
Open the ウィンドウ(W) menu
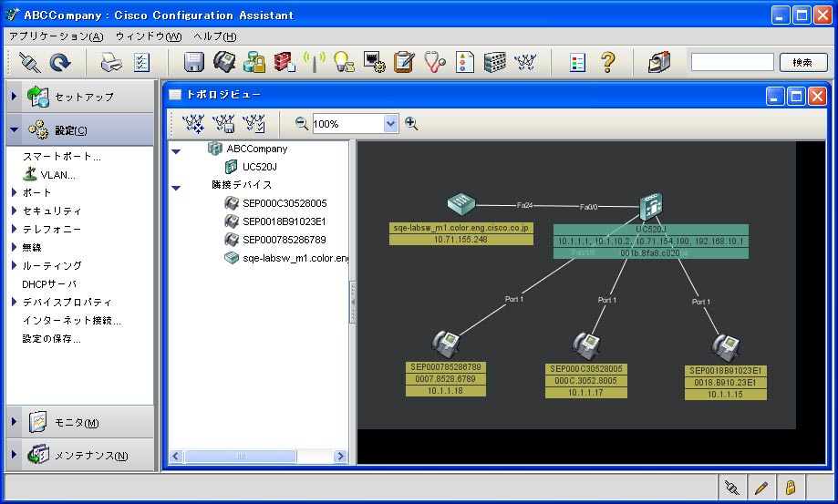pos(149,36)
